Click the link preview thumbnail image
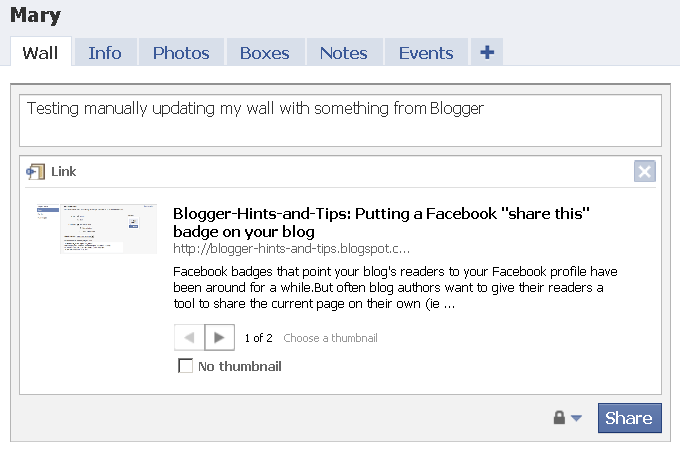The image size is (680, 451). (97, 229)
